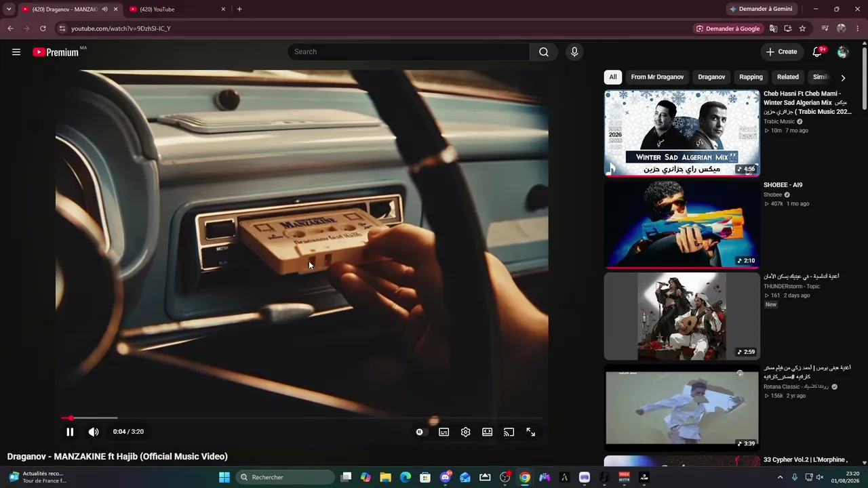Mute the video player volume
868x488 pixels.
[x=94, y=432]
